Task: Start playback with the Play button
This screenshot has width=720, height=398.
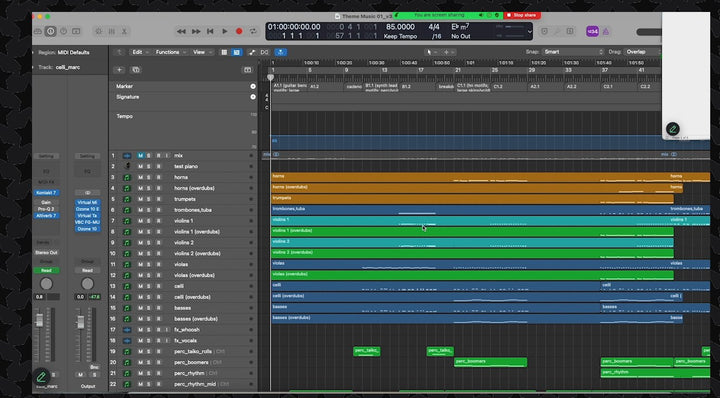Action: click(x=225, y=31)
